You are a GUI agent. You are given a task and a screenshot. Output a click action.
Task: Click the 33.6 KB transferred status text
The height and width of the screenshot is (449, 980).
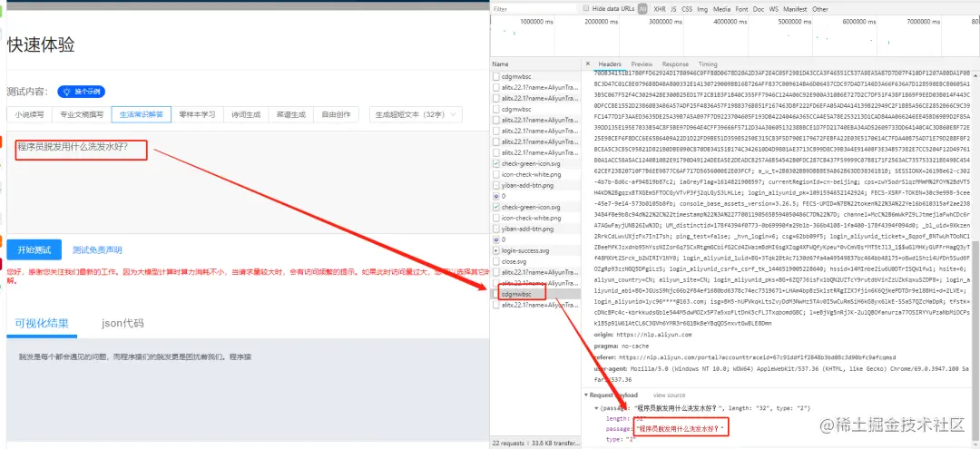pos(554,444)
